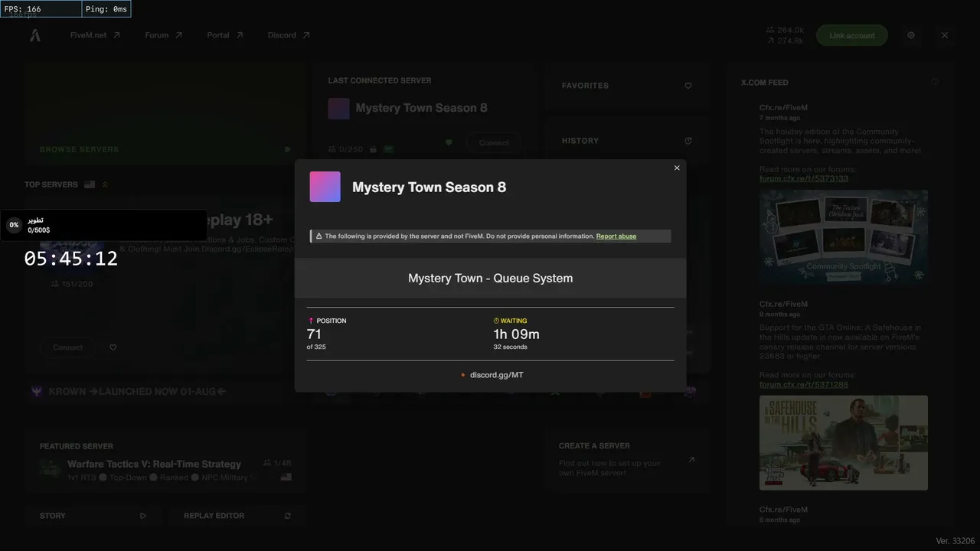The height and width of the screenshot is (551, 980).
Task: Open the Safehouse in the Hills image
Action: [844, 442]
